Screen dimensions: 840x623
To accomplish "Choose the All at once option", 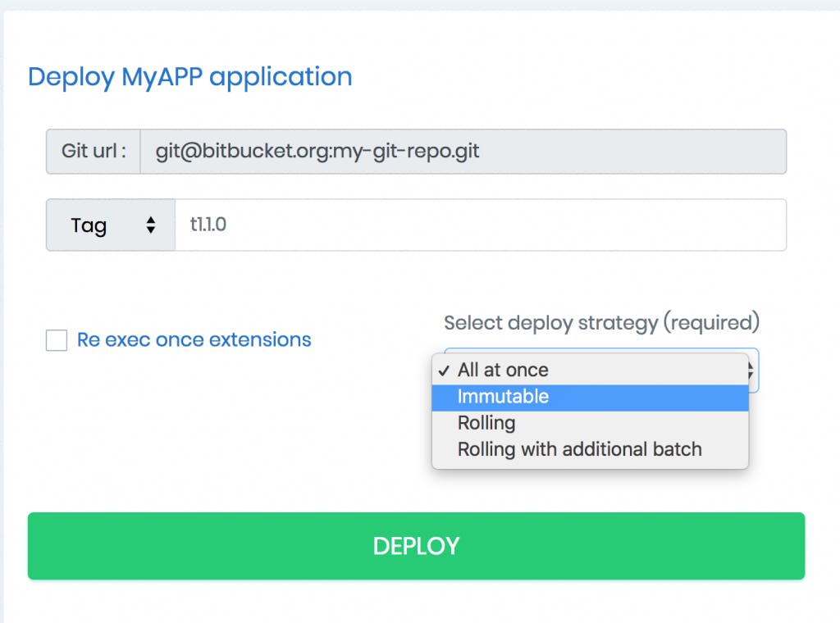I will coord(503,371).
